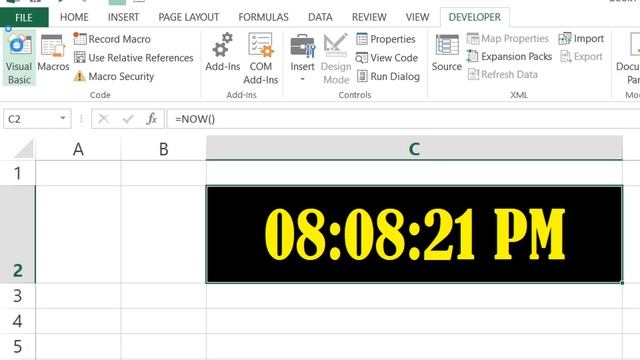Switch to the DATA tab

[320, 17]
